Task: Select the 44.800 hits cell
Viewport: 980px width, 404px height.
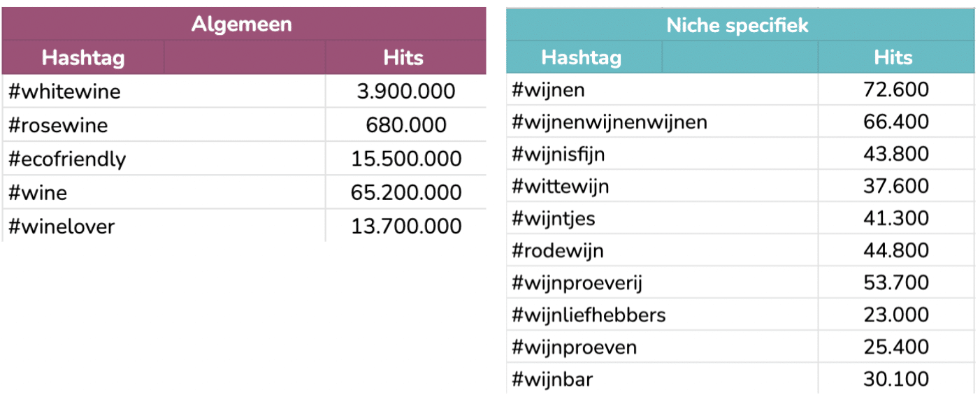Action: point(896,250)
